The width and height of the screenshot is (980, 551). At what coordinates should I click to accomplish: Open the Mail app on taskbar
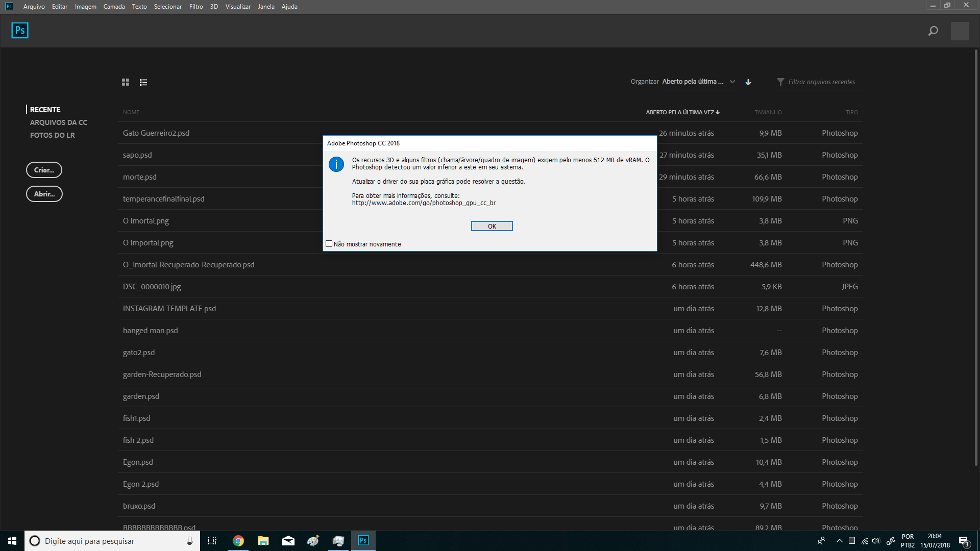288,541
